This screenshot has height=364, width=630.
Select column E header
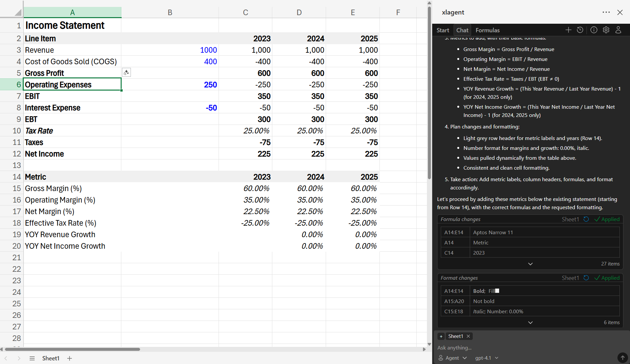[x=353, y=13]
